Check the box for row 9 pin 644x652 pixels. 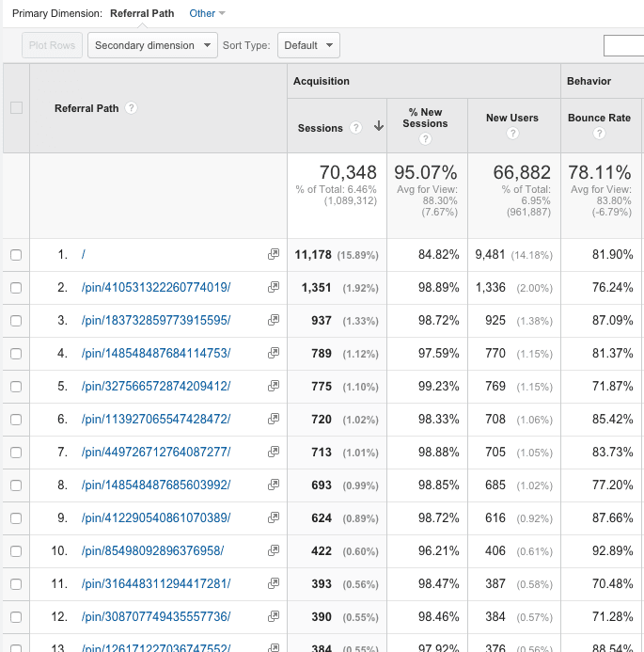coord(16,518)
